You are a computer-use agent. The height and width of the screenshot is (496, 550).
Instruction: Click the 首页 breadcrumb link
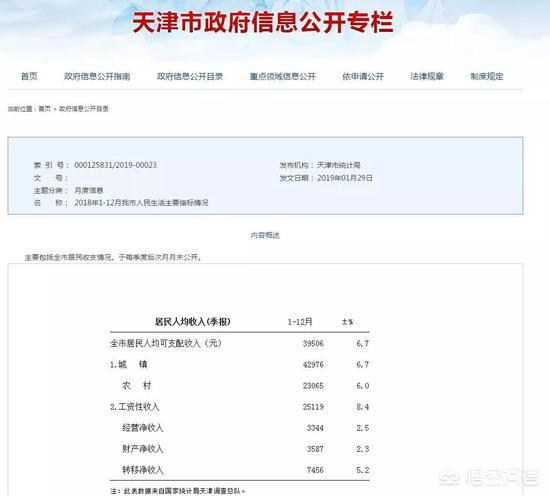(x=45, y=109)
